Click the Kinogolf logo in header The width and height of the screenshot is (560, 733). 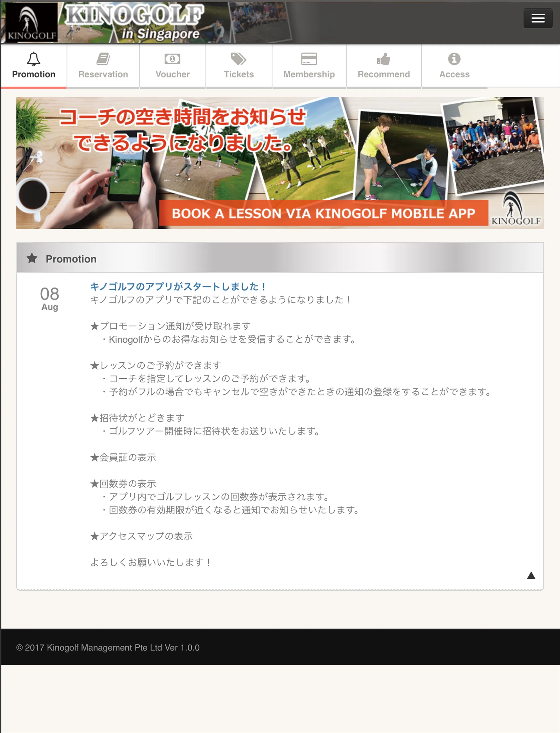point(32,22)
